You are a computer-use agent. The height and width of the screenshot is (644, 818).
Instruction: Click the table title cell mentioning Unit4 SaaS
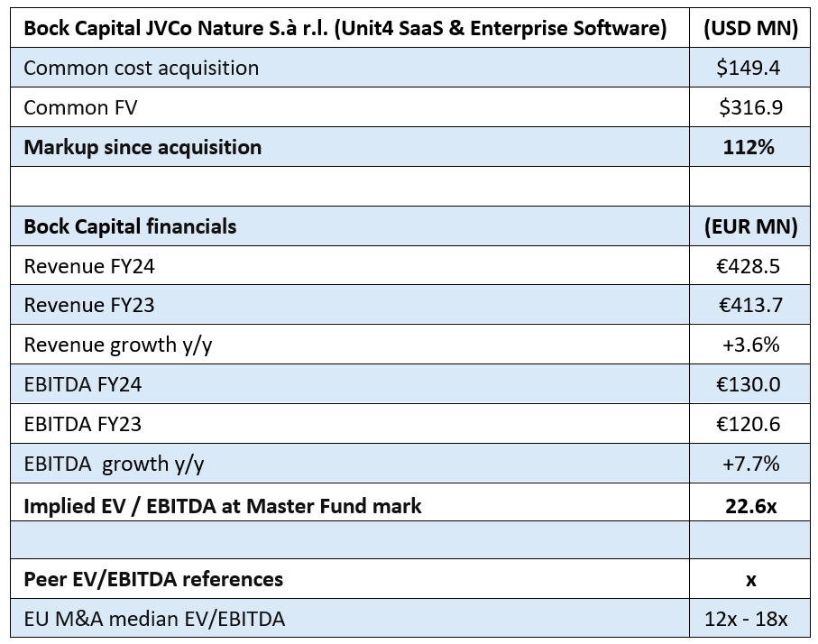pos(345,28)
